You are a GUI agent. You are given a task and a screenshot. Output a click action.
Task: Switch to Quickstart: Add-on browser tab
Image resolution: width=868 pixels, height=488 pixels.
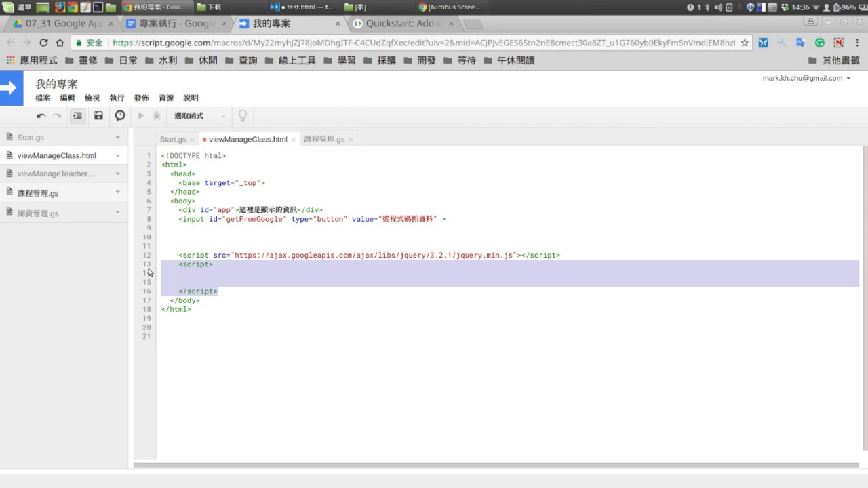pyautogui.click(x=403, y=24)
